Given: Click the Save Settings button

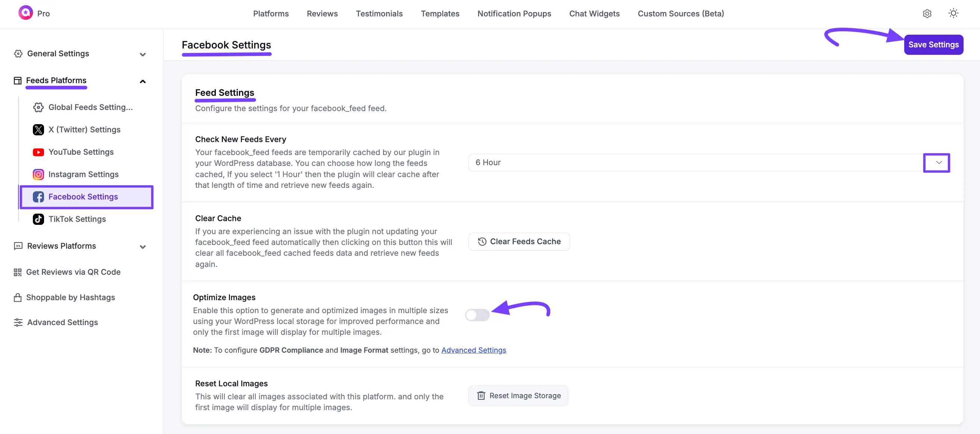Looking at the screenshot, I should click(934, 44).
